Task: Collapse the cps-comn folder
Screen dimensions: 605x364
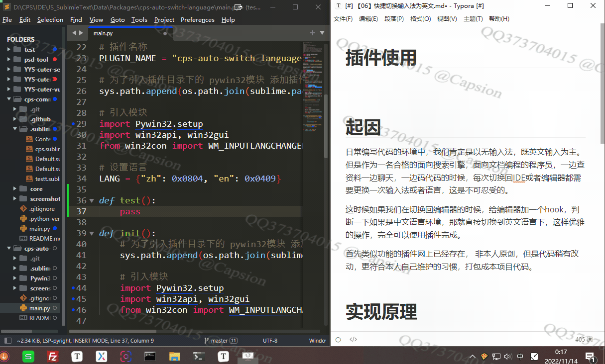Action: click(9, 99)
